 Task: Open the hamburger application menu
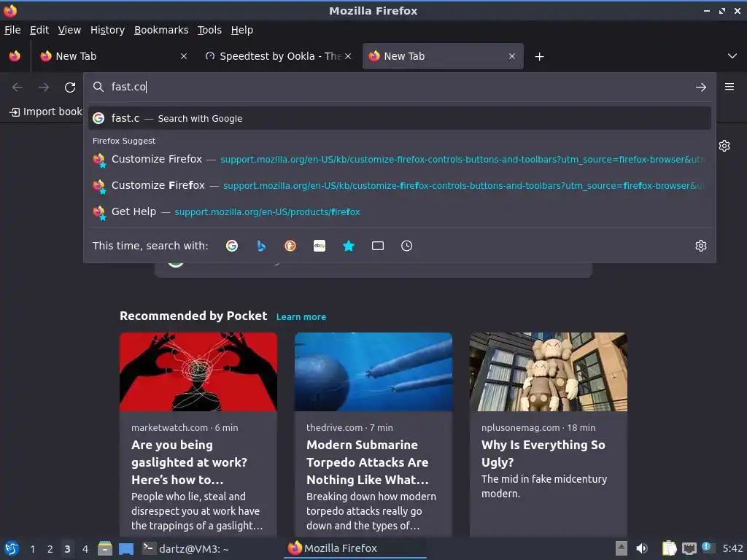click(729, 87)
